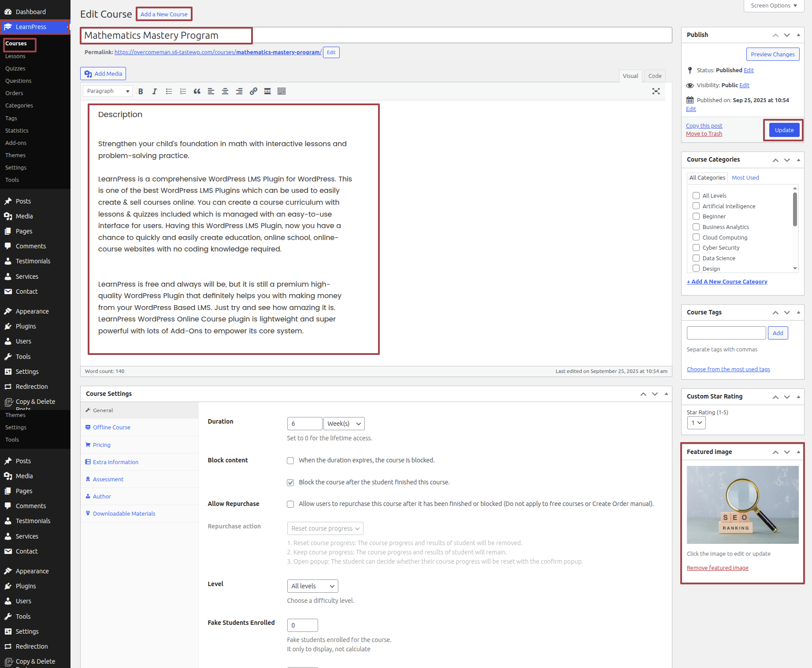This screenshot has height=668, width=812.
Task: Click the Update button
Action: tap(784, 130)
